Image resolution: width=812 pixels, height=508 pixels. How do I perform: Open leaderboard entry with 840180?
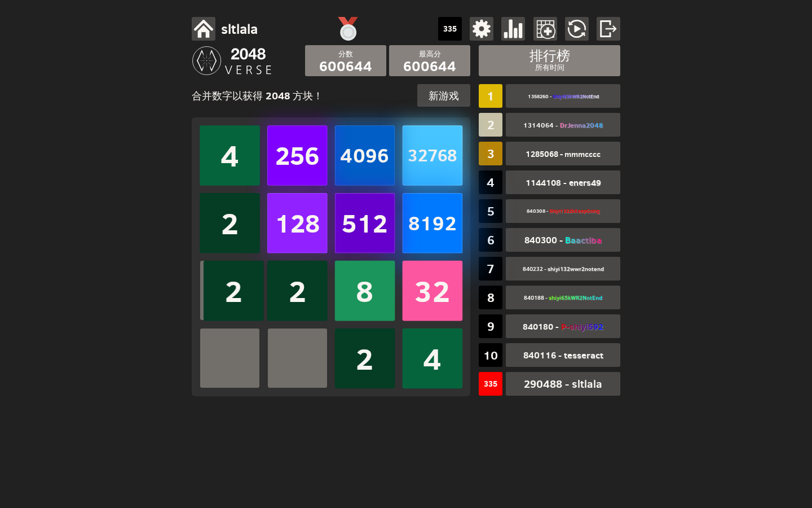tap(563, 326)
